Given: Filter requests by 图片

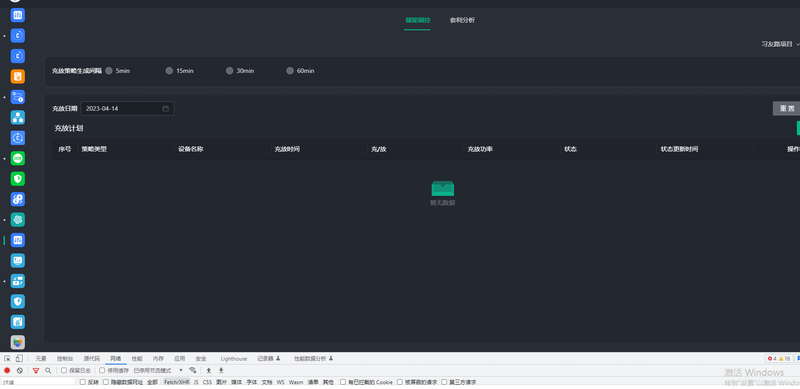Looking at the screenshot, I should 221,382.
